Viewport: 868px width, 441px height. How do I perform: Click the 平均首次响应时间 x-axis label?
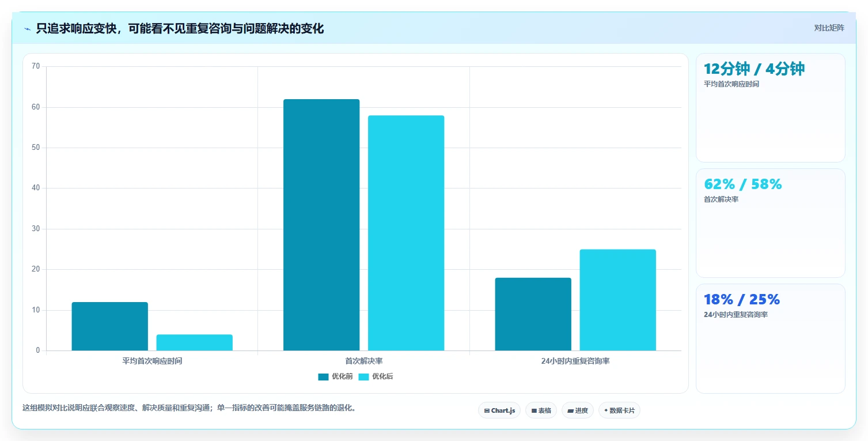click(x=152, y=361)
